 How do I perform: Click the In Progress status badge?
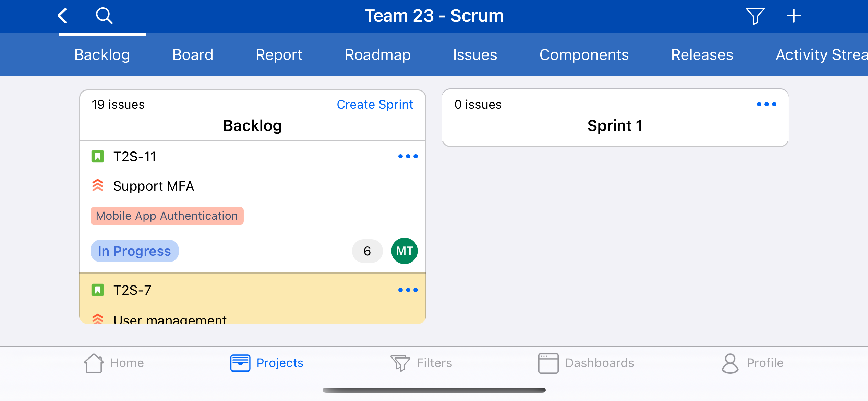coord(134,251)
